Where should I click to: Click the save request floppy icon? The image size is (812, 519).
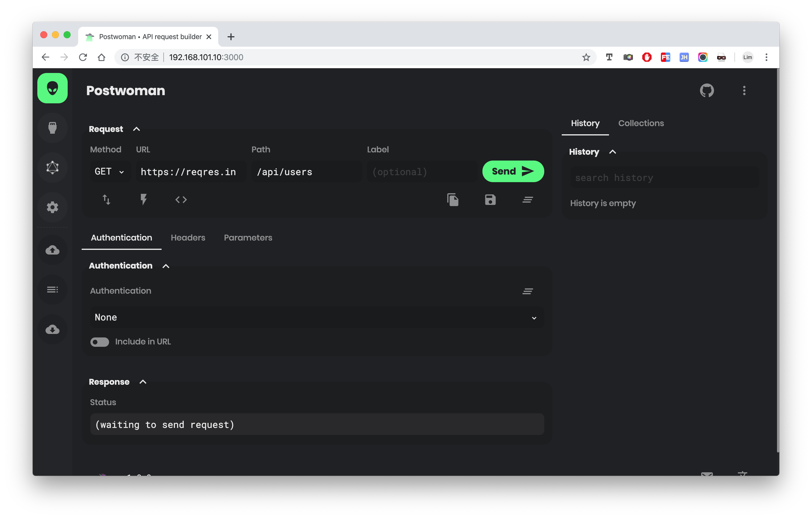(490, 200)
